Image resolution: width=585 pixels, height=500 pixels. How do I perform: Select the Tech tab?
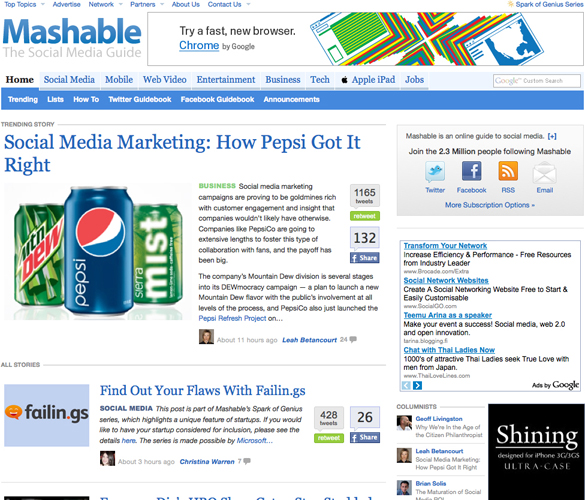(320, 80)
